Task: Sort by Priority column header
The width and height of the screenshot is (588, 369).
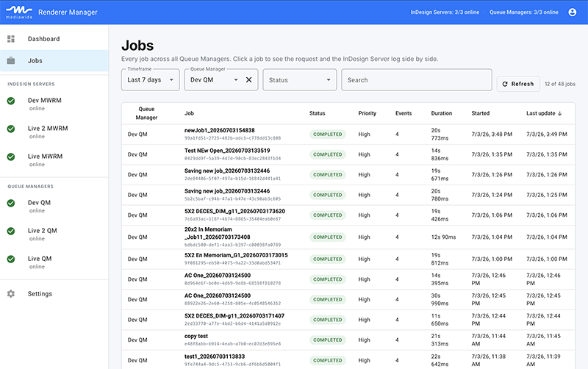Action: [367, 113]
